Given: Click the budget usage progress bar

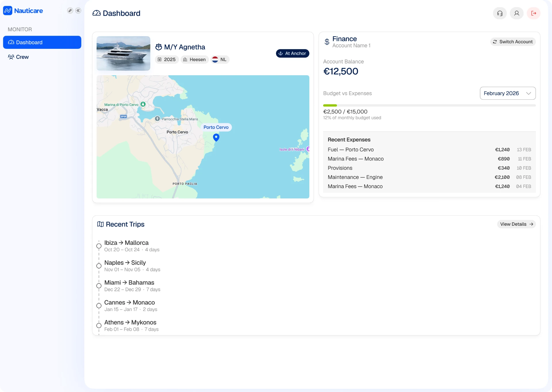Looking at the screenshot, I should click(x=430, y=105).
